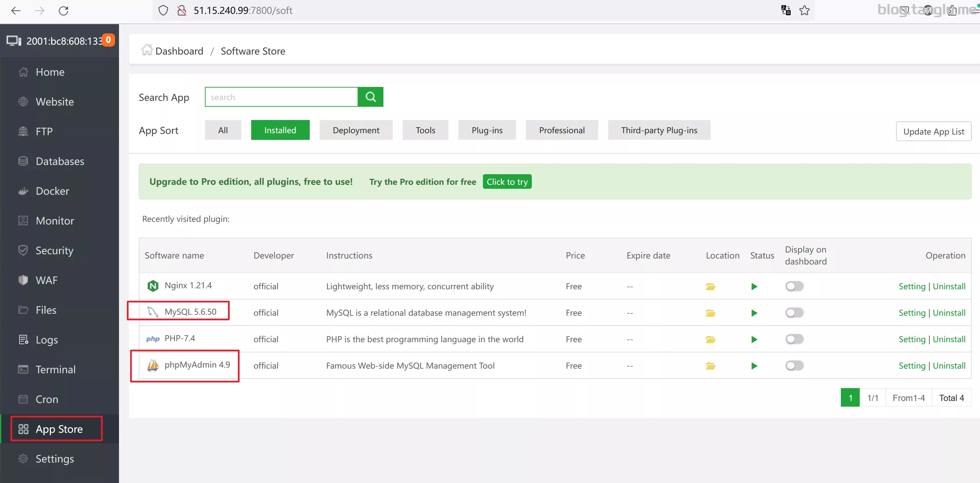
Task: Select the Installed app sort tab
Action: [280, 130]
